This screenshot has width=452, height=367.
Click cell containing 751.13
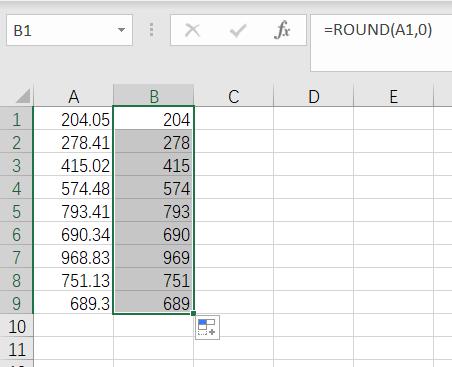point(73,280)
